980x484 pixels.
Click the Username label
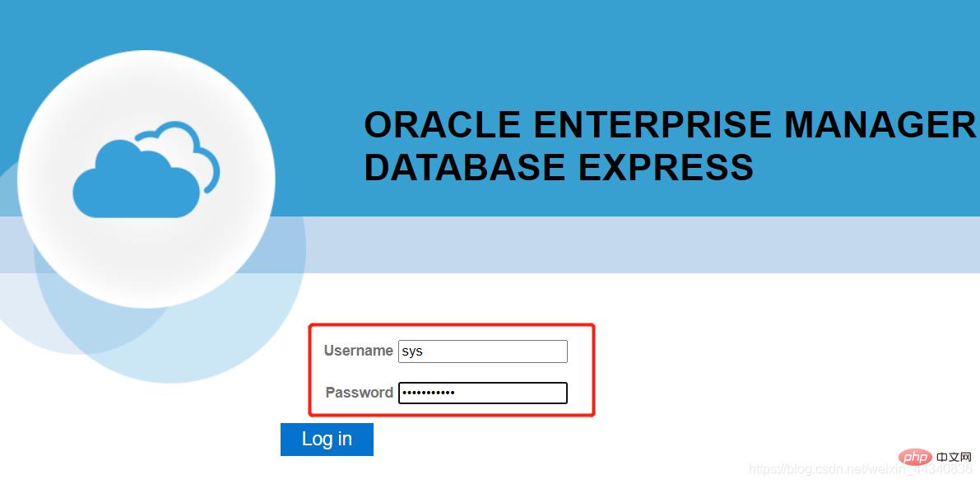(x=358, y=351)
